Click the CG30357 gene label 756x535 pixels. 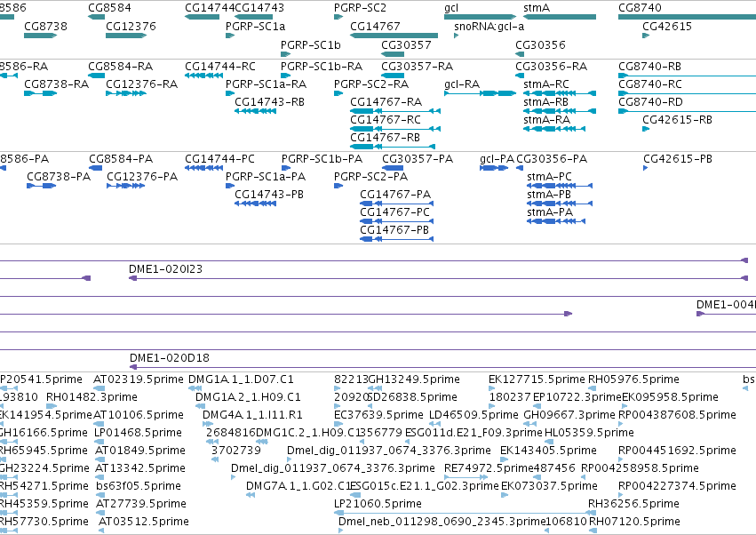[x=407, y=44]
